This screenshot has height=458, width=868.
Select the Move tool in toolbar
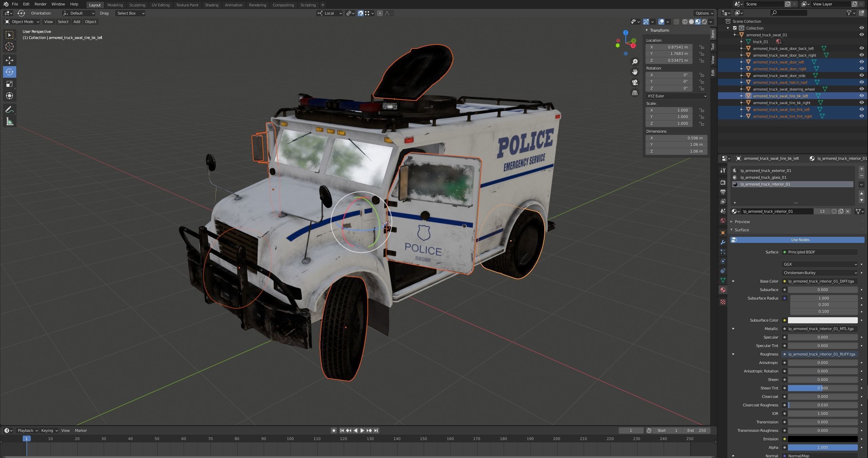click(9, 60)
